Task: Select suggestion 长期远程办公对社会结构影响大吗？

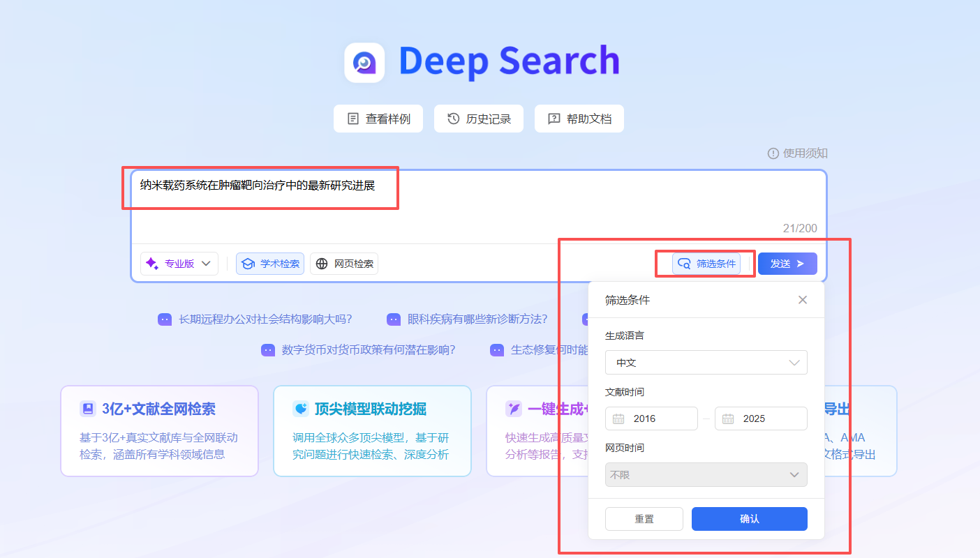Action: click(265, 319)
